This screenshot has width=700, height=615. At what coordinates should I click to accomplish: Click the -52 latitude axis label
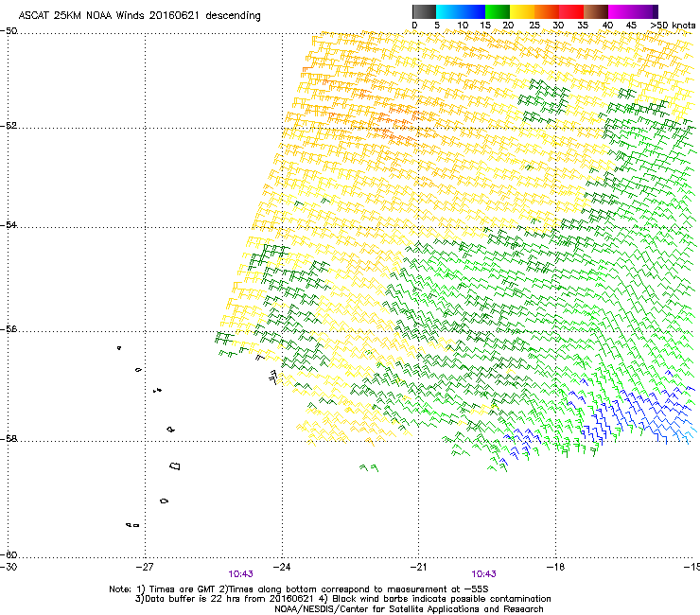click(9, 126)
